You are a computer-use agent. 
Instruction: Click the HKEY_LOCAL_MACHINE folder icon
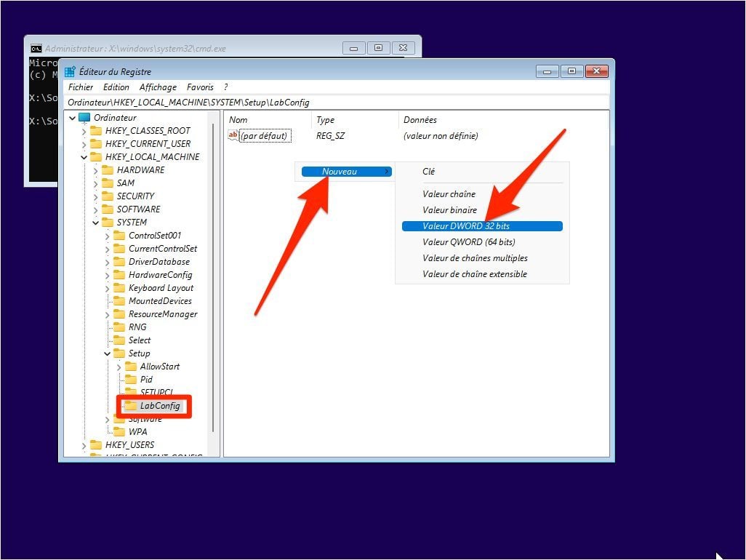[96, 157]
